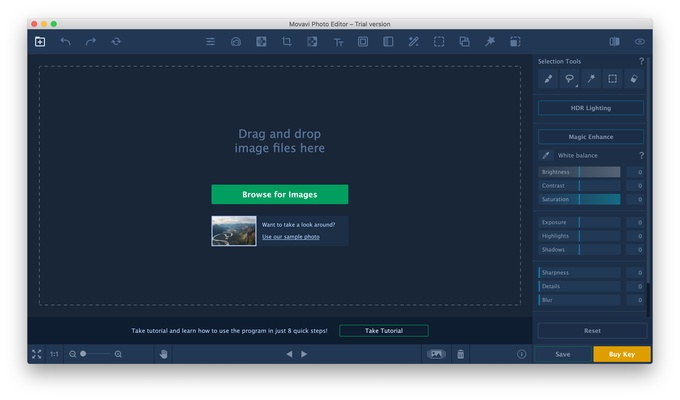Open the image gallery filmstrip icon
The height and width of the screenshot is (400, 680).
(436, 354)
